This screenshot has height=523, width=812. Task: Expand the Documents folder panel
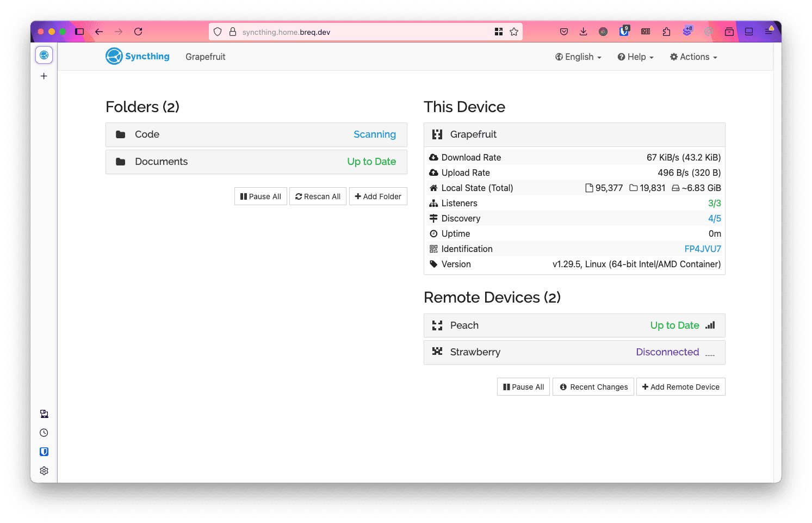pyautogui.click(x=256, y=162)
